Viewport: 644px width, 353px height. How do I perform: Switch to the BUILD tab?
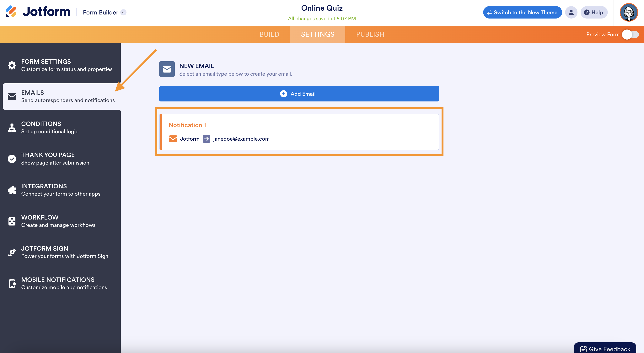pos(269,34)
